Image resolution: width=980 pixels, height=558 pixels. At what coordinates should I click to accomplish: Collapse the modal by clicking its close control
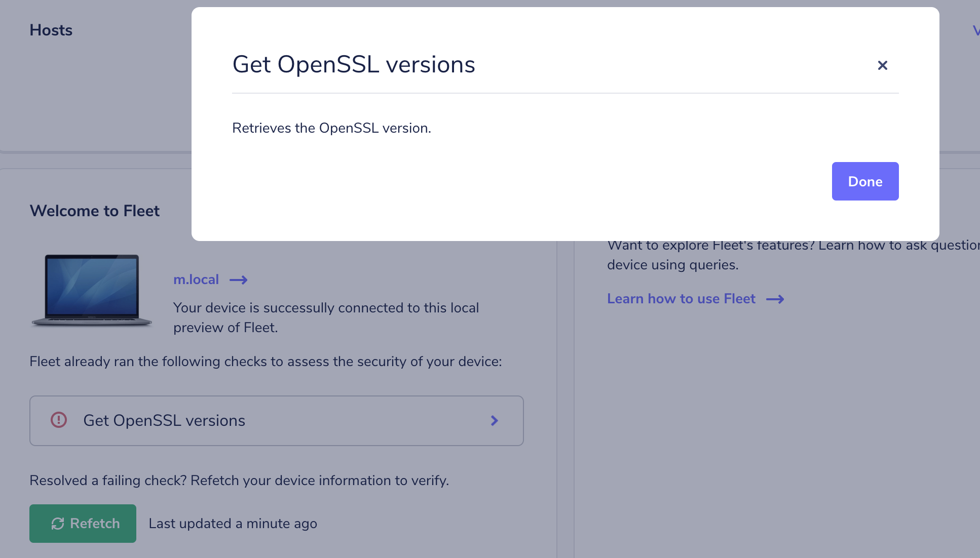882,65
